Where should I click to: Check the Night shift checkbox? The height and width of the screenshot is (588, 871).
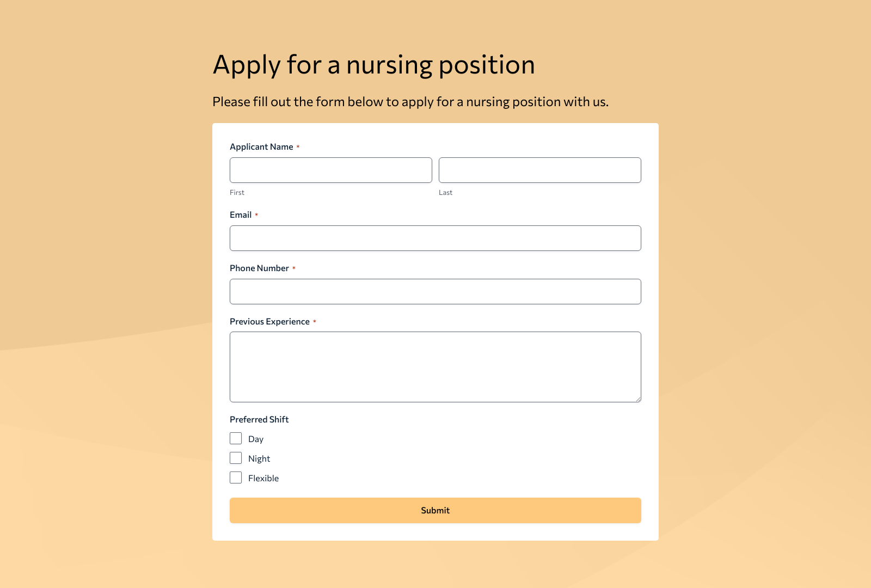point(236,458)
